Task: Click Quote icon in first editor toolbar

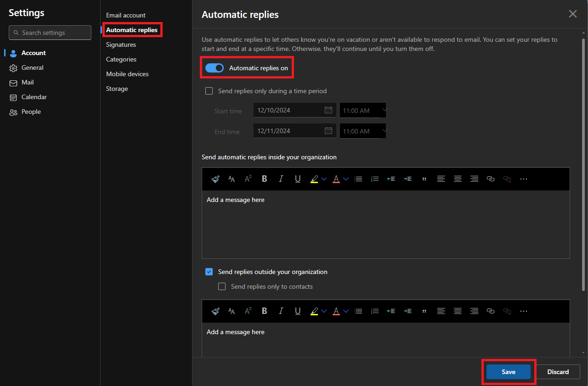Action: [x=424, y=179]
